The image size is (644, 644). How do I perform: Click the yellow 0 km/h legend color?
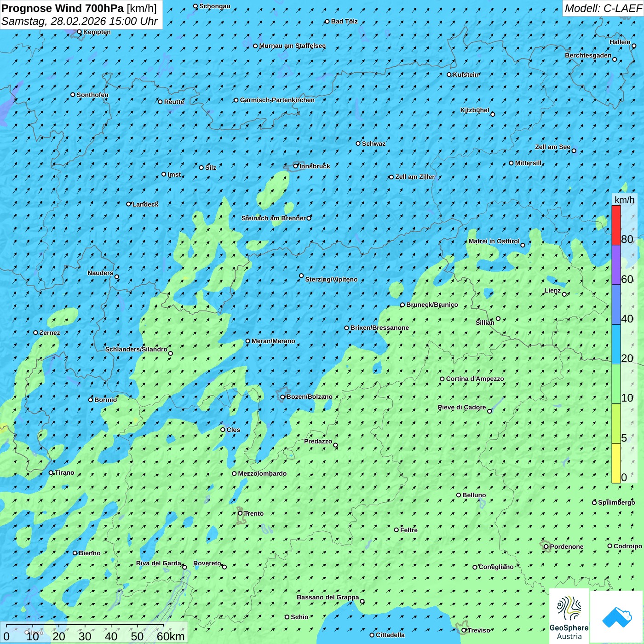click(x=616, y=463)
